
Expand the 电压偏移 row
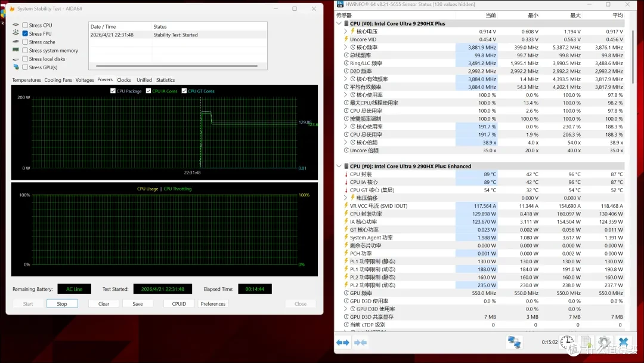coord(345,198)
